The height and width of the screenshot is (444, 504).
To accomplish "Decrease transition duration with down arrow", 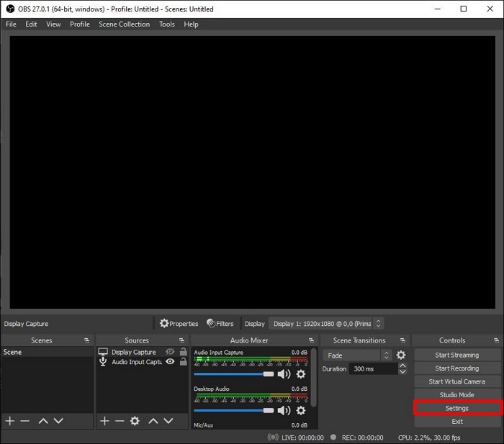I will click(x=402, y=372).
